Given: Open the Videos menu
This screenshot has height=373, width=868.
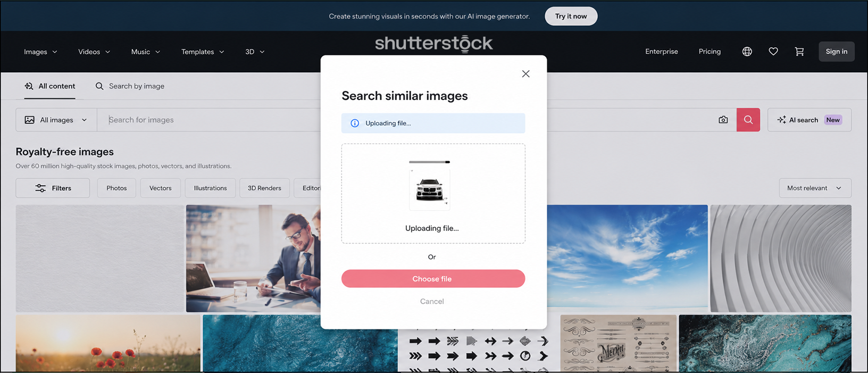Looking at the screenshot, I should click(x=94, y=52).
